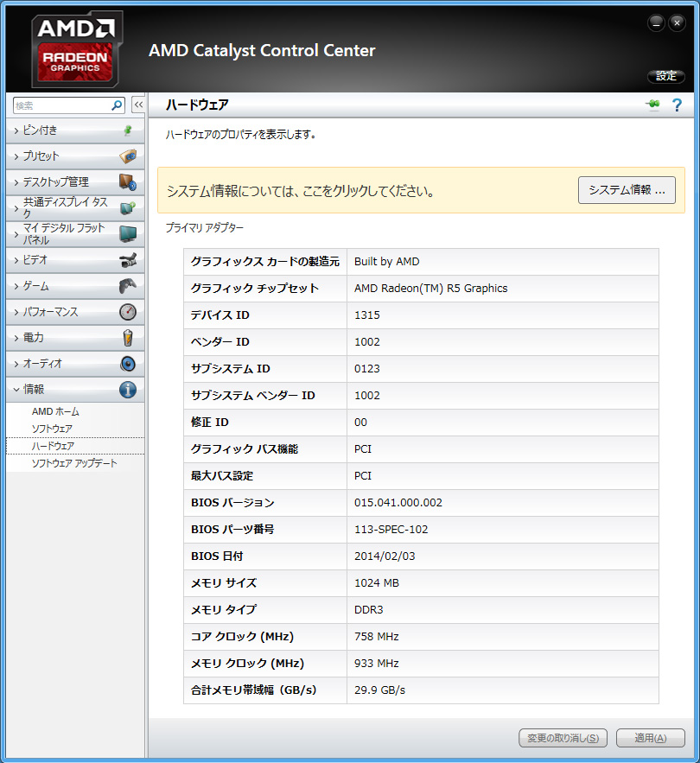Collapse the 情報 section
The width and height of the screenshot is (700, 763).
tap(75, 390)
